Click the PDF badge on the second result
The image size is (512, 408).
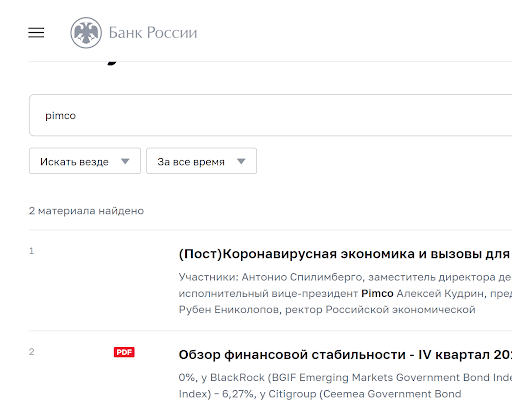124,352
